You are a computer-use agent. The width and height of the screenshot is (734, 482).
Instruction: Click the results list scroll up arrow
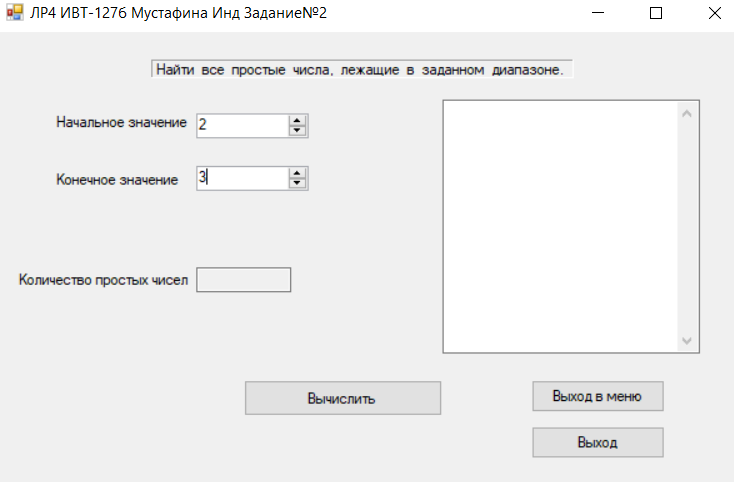tap(687, 114)
